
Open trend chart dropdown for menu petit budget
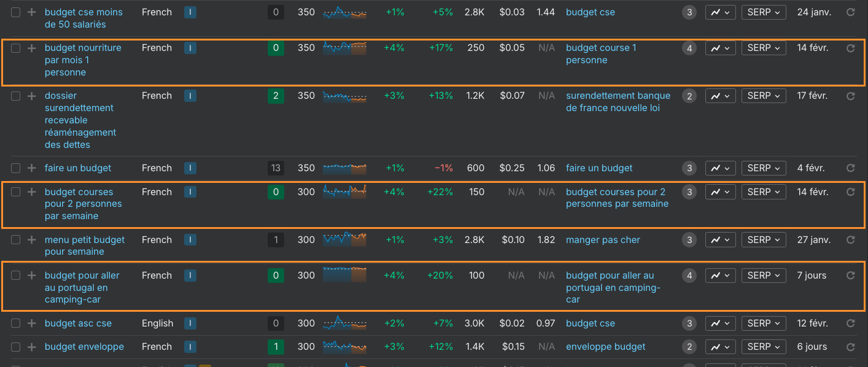[720, 240]
